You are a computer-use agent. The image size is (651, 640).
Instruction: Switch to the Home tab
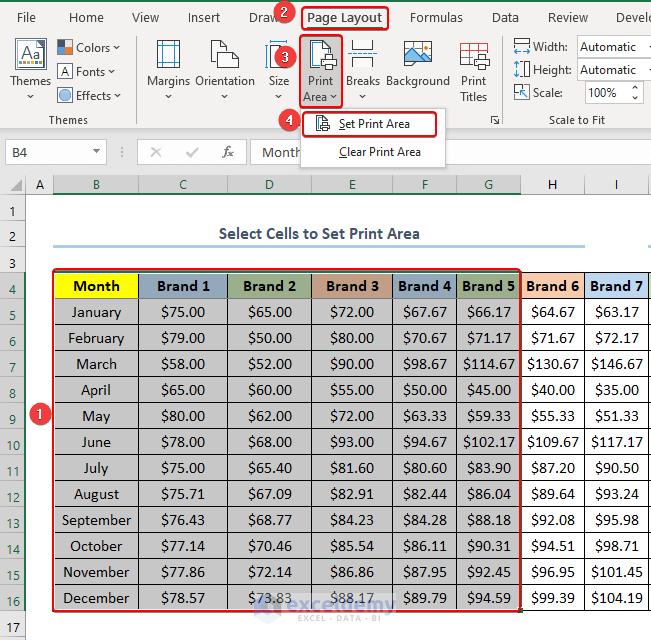point(86,18)
